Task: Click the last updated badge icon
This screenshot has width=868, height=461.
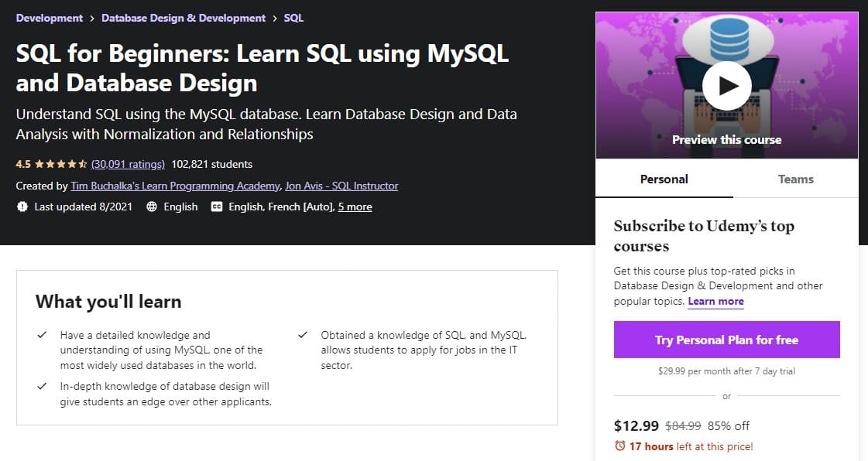Action: 22,207
